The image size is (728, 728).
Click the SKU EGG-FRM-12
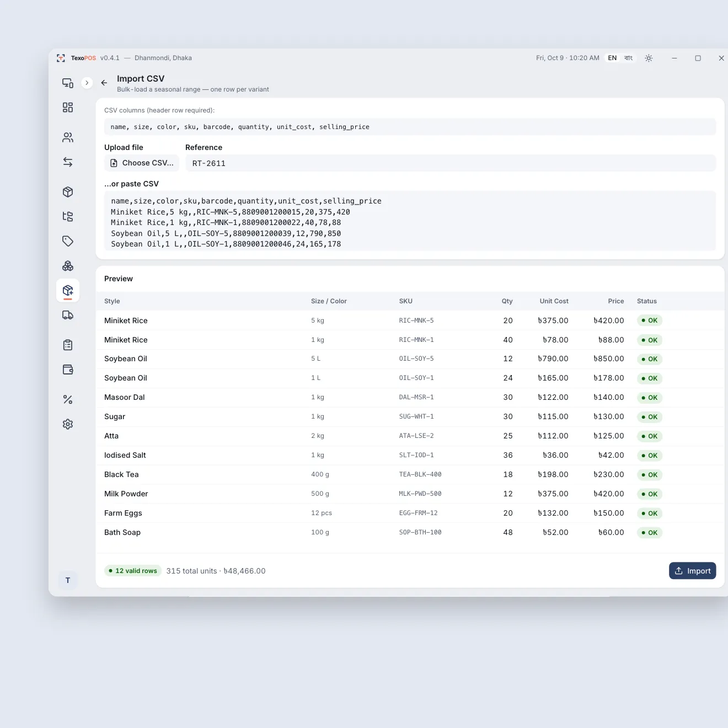pos(419,513)
